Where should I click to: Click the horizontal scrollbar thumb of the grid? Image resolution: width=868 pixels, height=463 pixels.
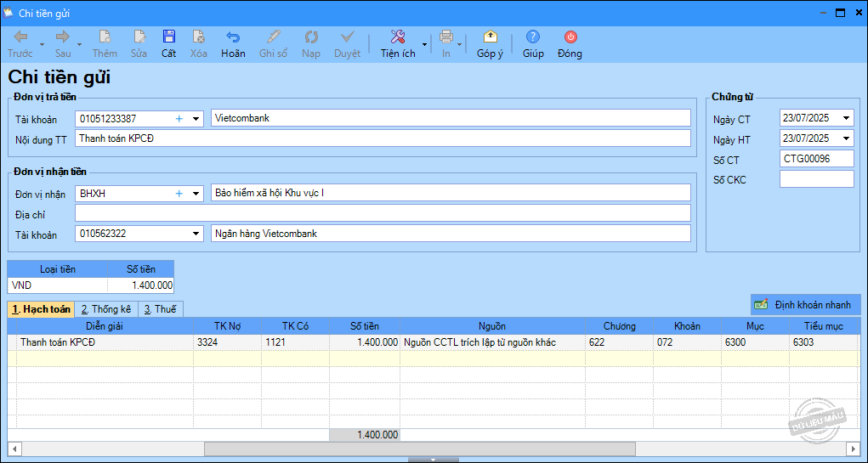coord(420,449)
